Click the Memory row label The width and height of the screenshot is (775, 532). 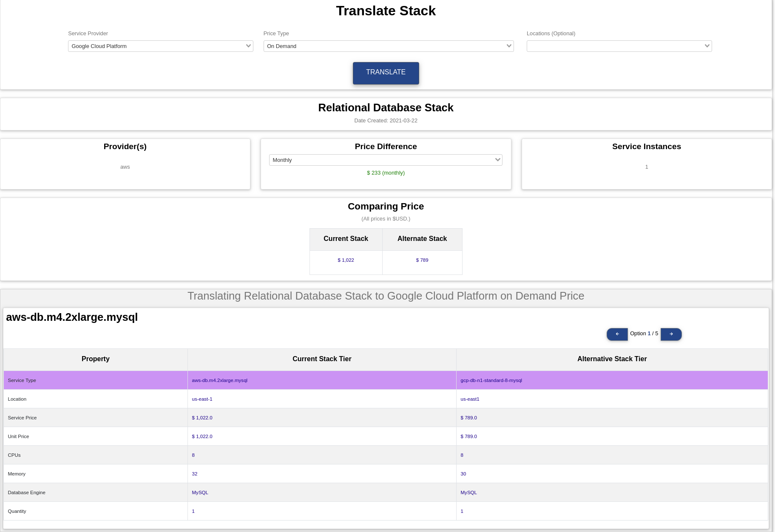tap(17, 474)
